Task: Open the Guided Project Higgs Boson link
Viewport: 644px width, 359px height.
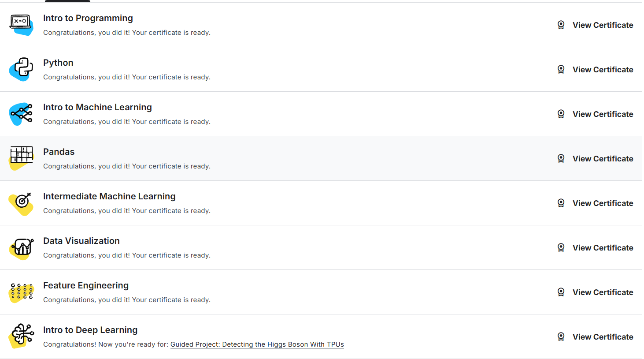Action: (x=257, y=344)
